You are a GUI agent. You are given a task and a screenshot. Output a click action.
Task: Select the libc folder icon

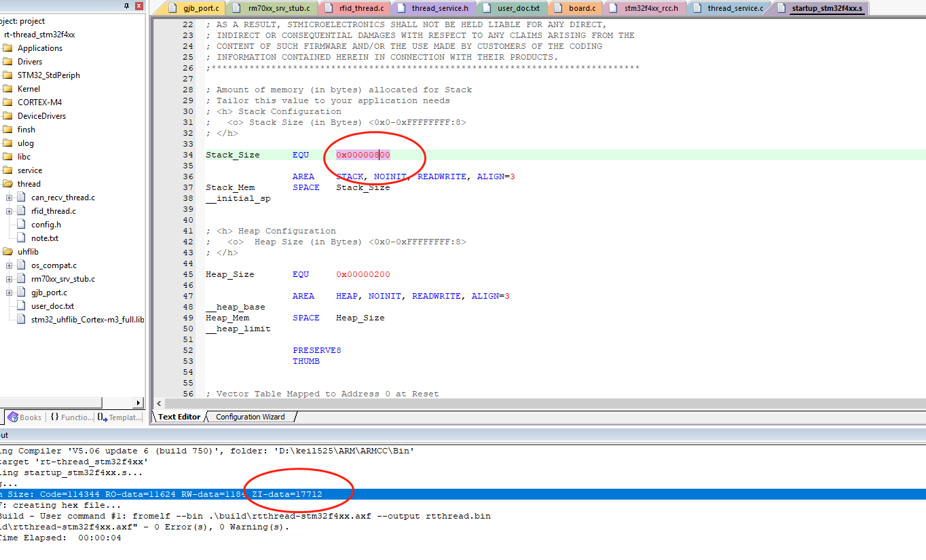pos(7,157)
